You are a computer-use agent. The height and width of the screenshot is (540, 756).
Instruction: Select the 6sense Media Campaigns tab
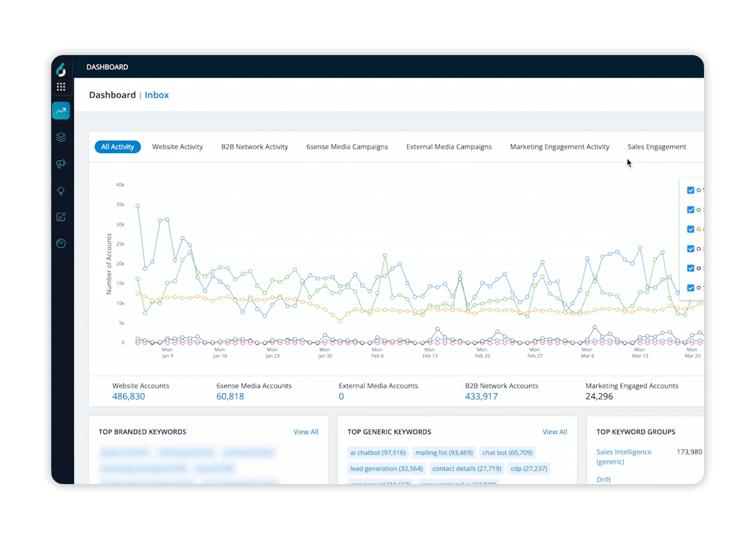pyautogui.click(x=347, y=146)
